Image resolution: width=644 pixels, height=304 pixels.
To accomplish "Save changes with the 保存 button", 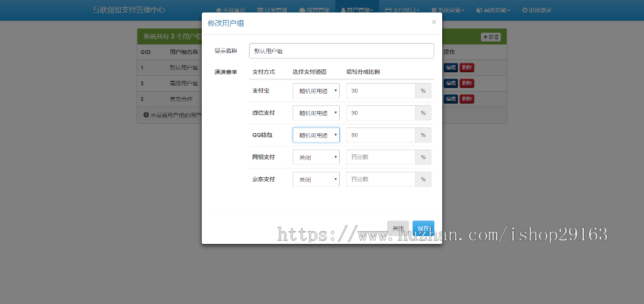I will 423,228.
